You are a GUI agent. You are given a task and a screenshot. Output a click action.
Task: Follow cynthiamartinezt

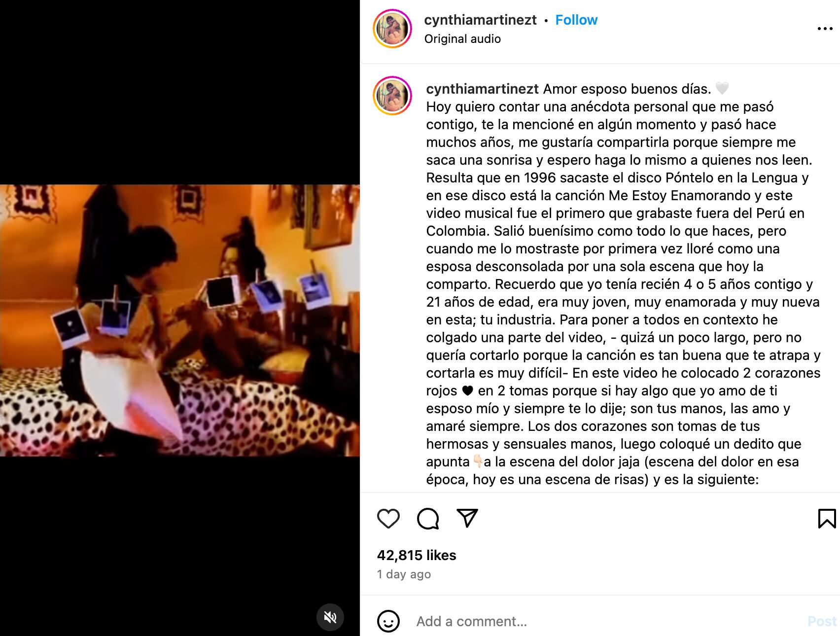(x=576, y=20)
